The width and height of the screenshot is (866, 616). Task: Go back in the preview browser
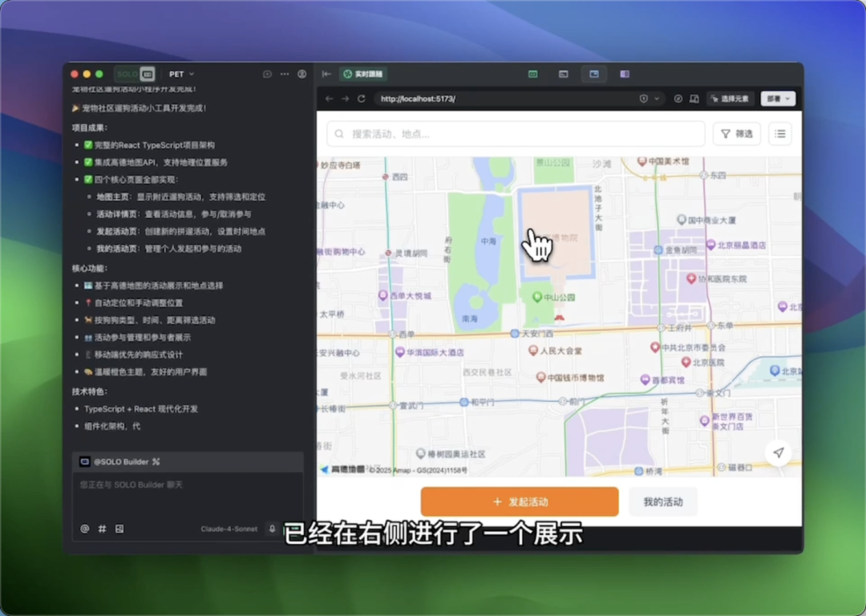click(x=329, y=99)
